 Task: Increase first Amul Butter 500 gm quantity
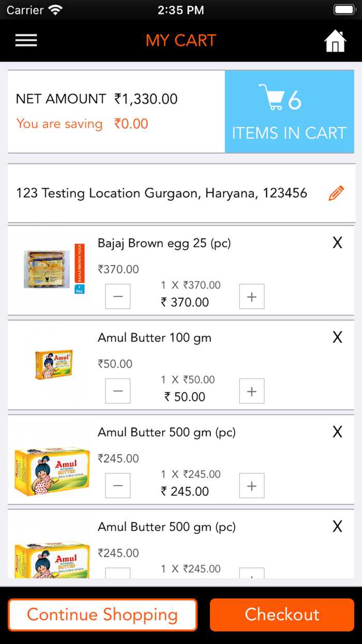(x=252, y=486)
